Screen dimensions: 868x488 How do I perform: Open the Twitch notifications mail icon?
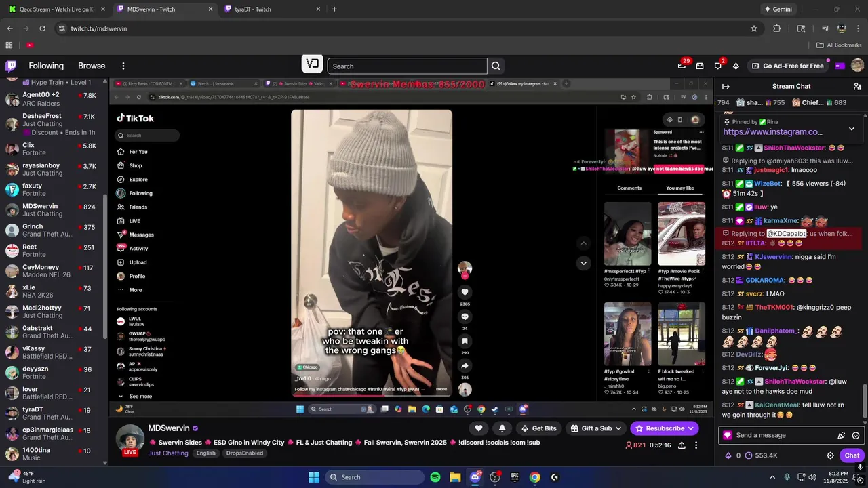[x=700, y=66]
